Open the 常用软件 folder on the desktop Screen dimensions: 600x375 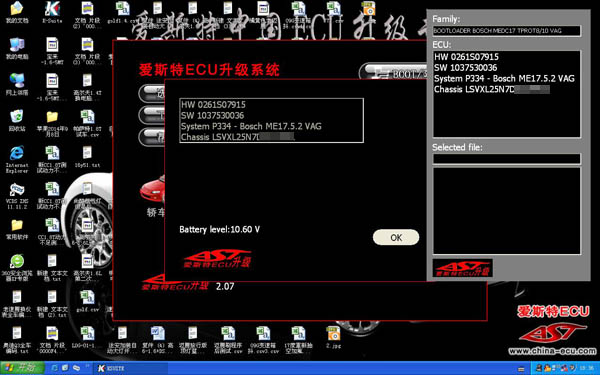point(17,229)
